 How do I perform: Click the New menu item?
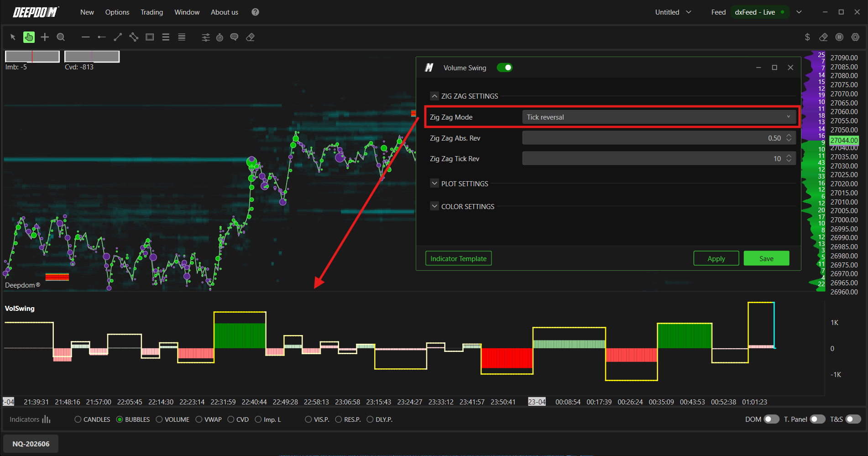click(x=87, y=12)
